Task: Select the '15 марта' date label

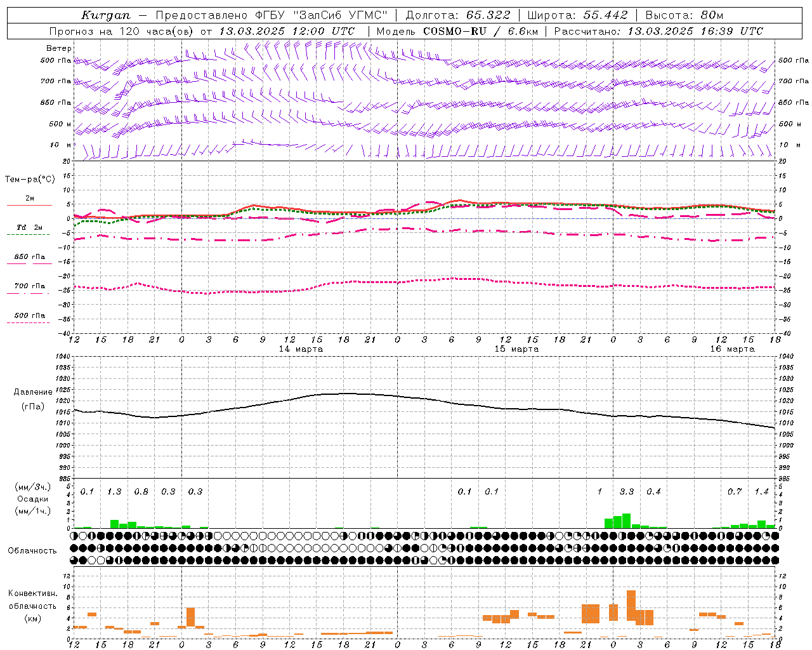Action: pyautogui.click(x=516, y=349)
